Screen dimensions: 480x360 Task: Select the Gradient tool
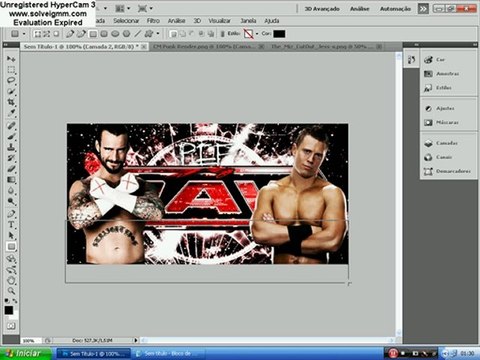[11, 180]
